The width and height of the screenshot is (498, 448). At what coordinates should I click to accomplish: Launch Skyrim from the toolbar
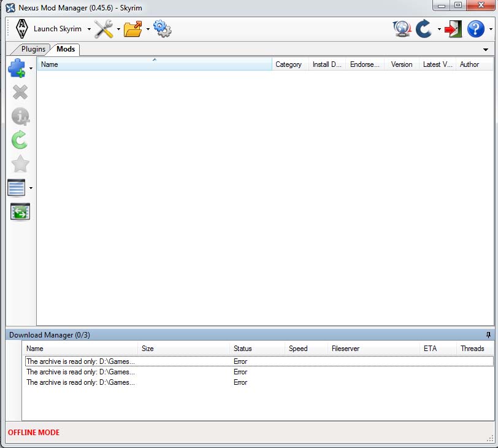48,29
